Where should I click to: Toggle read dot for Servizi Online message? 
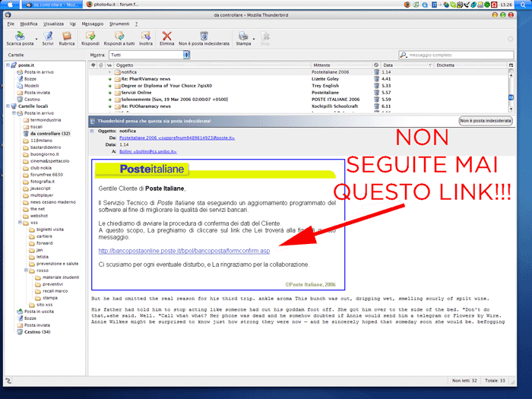click(x=109, y=92)
